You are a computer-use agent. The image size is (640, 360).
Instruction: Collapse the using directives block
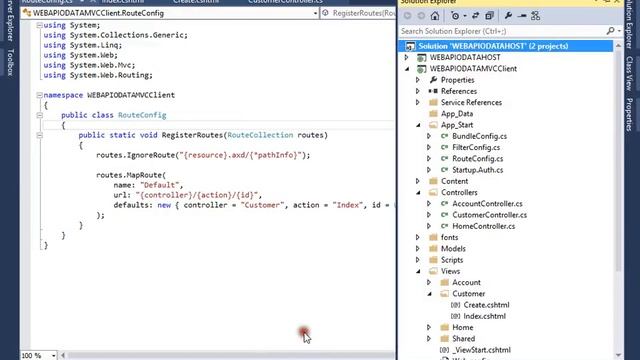coord(40,25)
